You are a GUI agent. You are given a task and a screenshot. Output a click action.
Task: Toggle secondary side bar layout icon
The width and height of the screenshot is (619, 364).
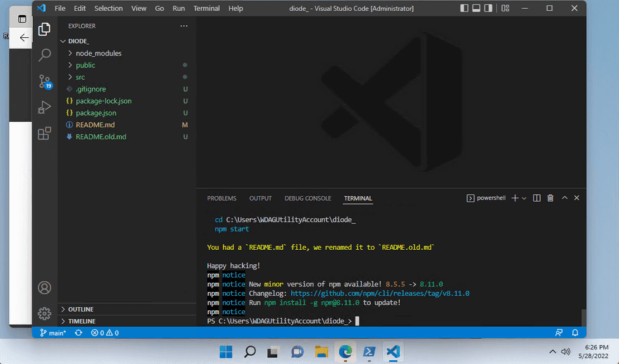tap(488, 8)
